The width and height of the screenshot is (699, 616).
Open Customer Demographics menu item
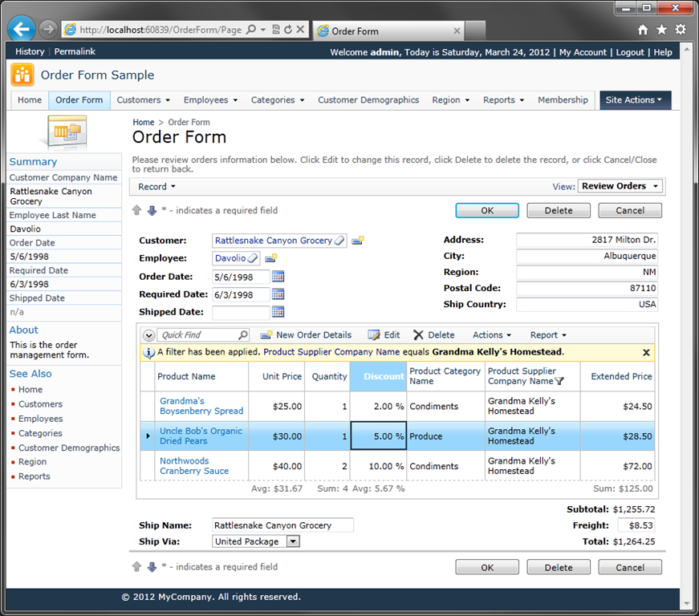[x=368, y=100]
